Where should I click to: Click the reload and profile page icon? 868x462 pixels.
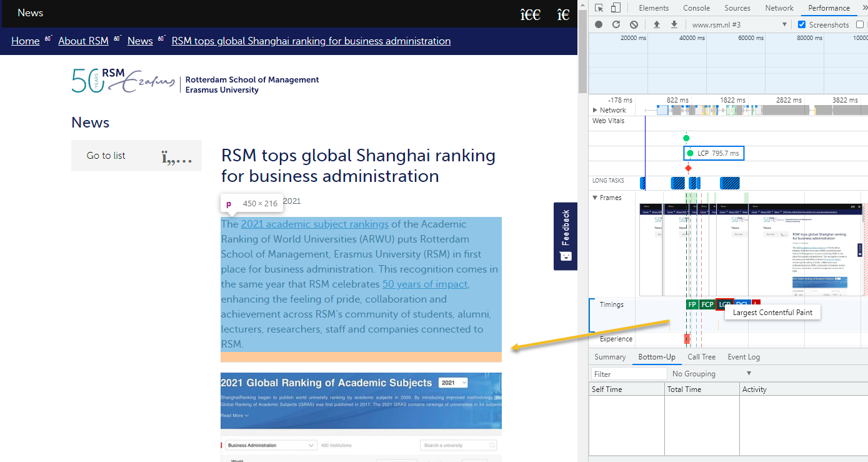point(616,24)
